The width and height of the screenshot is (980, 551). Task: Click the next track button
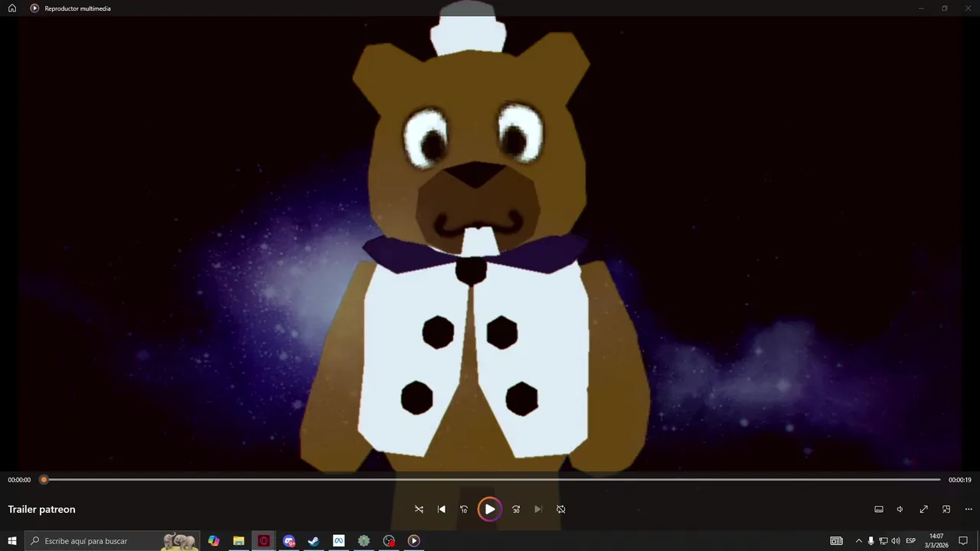pyautogui.click(x=538, y=509)
